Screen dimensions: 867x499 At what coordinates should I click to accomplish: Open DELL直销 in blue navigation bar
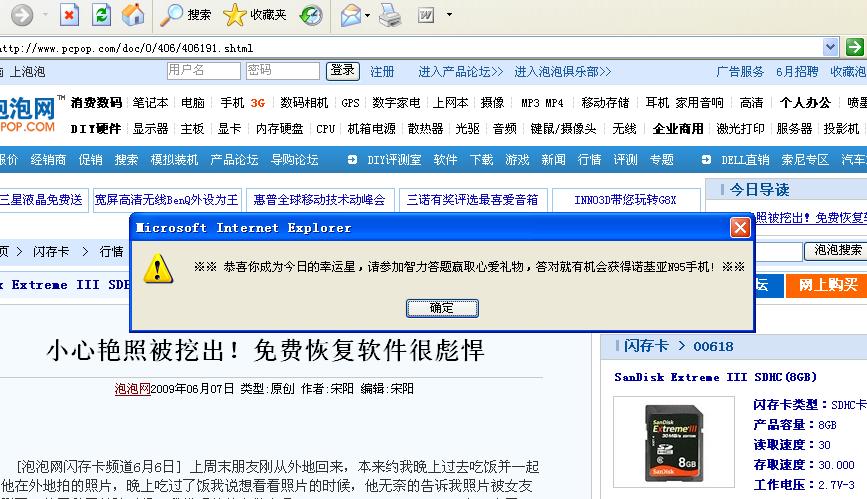tap(745, 160)
